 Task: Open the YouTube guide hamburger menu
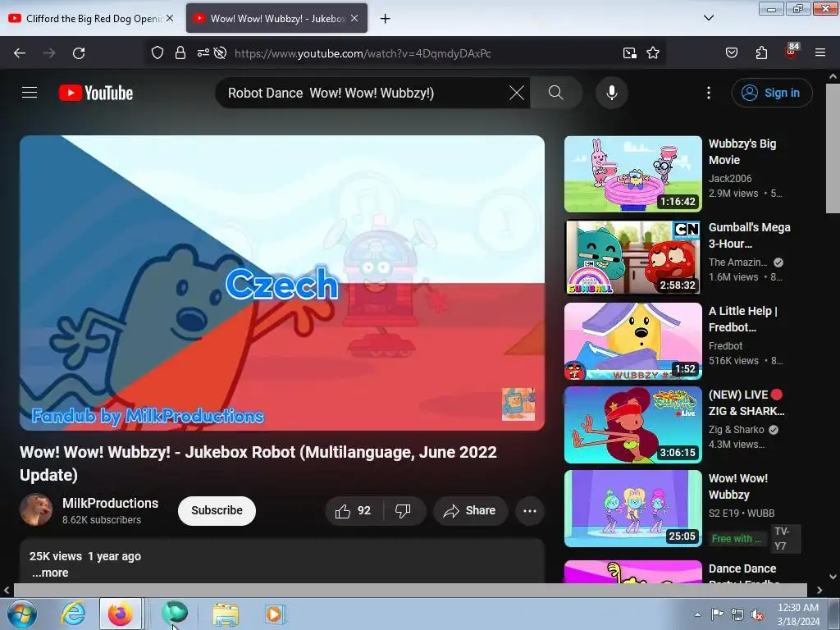[30, 93]
